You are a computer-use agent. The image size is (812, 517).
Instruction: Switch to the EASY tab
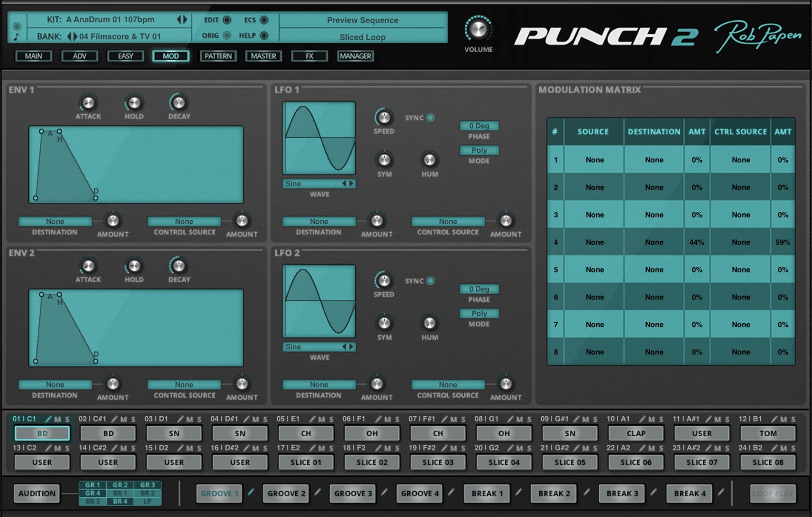[126, 56]
